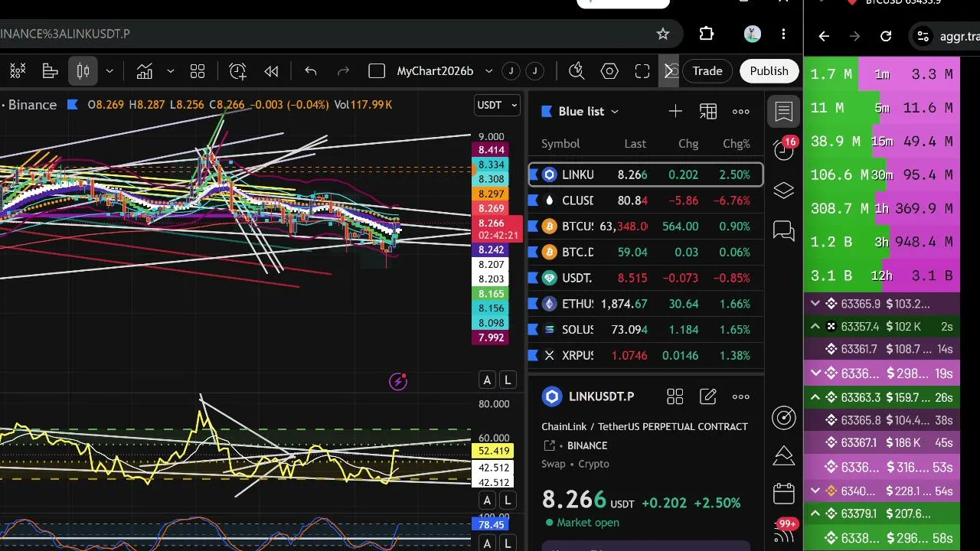Screen dimensions: 980x551
Task: Redo the chart action
Action: 343,71
